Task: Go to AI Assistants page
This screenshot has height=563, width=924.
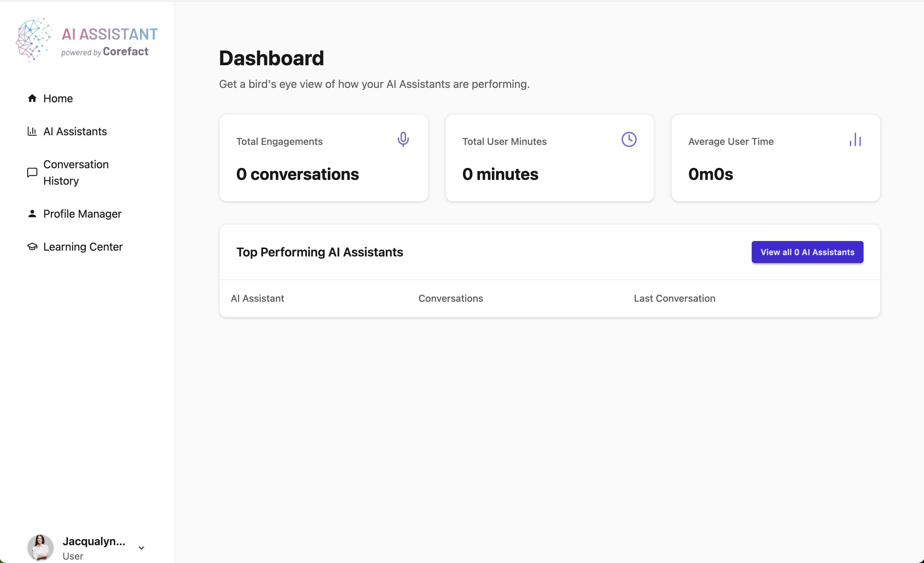Action: click(x=75, y=132)
